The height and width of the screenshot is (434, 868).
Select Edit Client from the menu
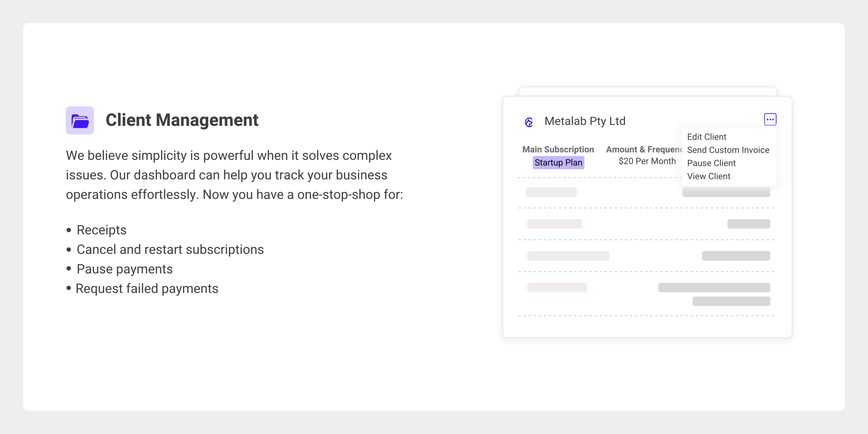tap(706, 137)
